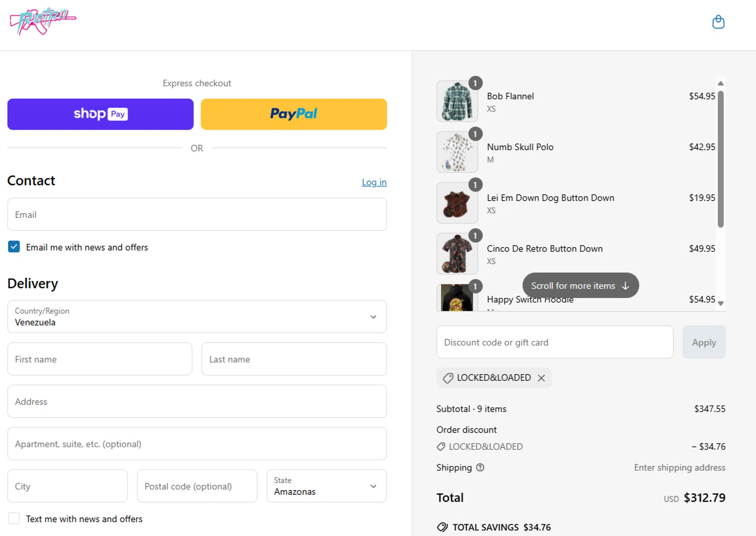The image size is (756, 536).
Task: Click the Express checkout label
Action: click(197, 83)
